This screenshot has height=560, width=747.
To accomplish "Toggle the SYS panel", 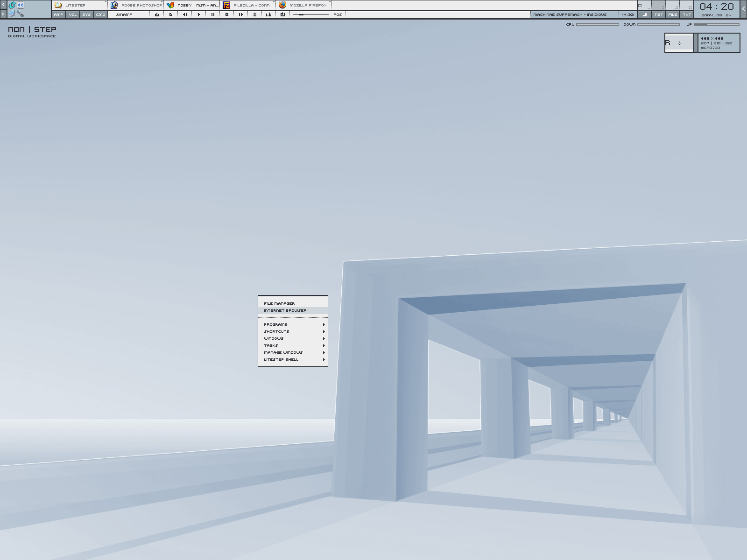I will click(86, 14).
